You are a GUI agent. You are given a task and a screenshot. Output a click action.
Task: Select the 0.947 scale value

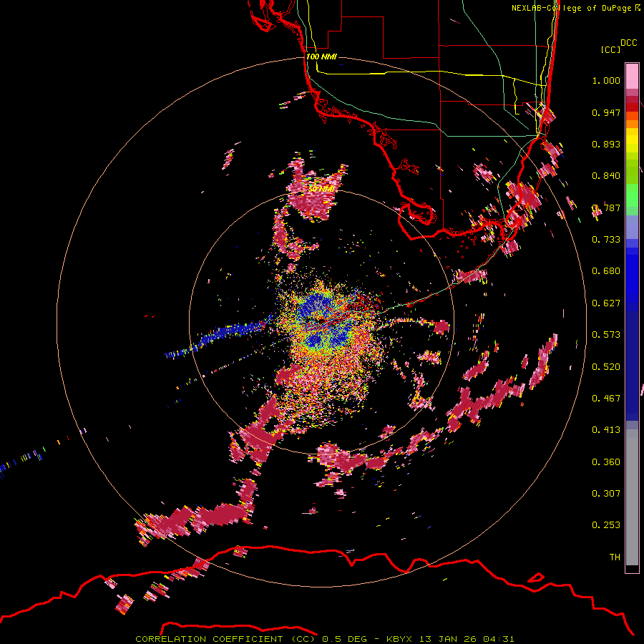(606, 112)
